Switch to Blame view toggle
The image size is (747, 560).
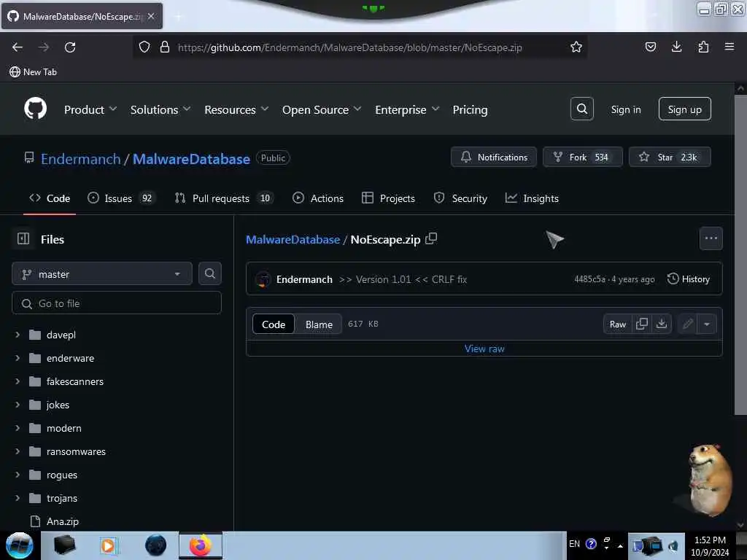(x=319, y=324)
